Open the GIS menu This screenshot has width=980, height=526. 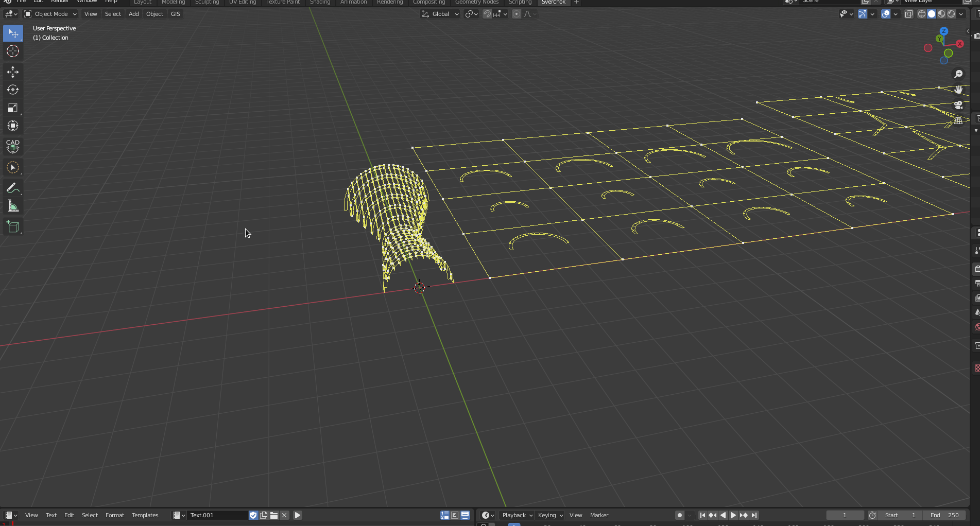click(x=176, y=14)
